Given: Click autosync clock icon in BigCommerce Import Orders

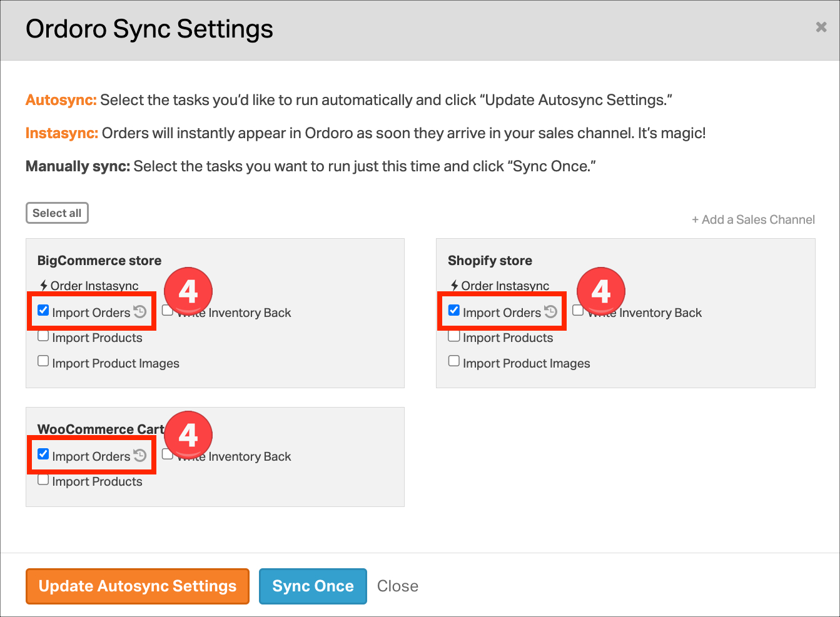Looking at the screenshot, I should click(x=140, y=311).
